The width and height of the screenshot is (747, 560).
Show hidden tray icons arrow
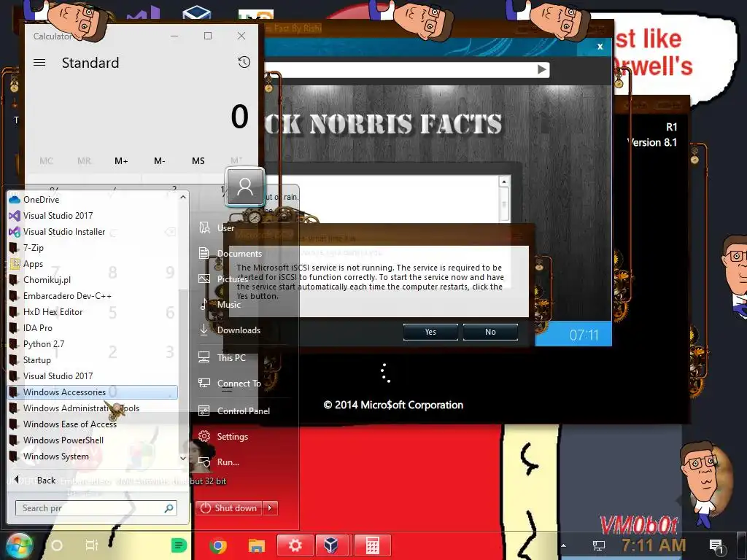[564, 545]
